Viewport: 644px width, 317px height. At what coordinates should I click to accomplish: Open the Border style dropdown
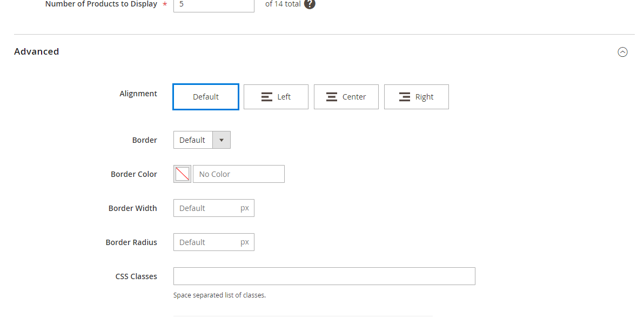pyautogui.click(x=202, y=140)
